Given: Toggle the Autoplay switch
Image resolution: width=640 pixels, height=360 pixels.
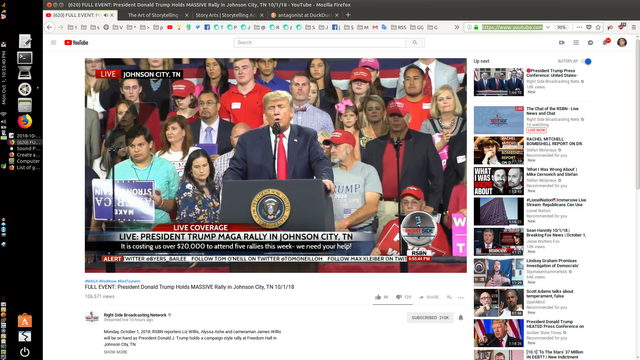Looking at the screenshot, I should (587, 61).
